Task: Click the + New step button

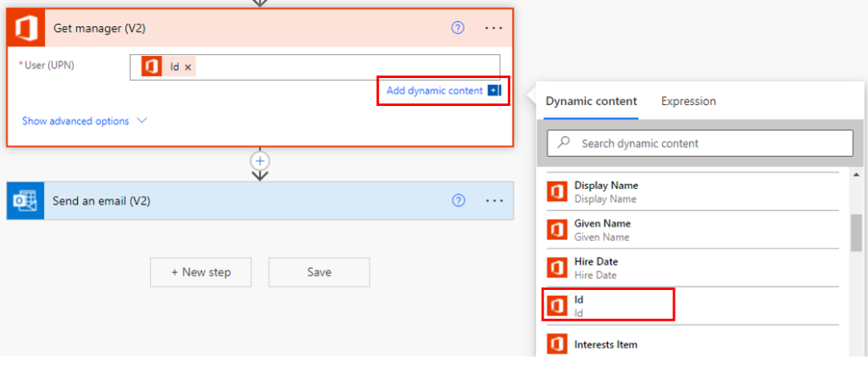Action: point(200,271)
